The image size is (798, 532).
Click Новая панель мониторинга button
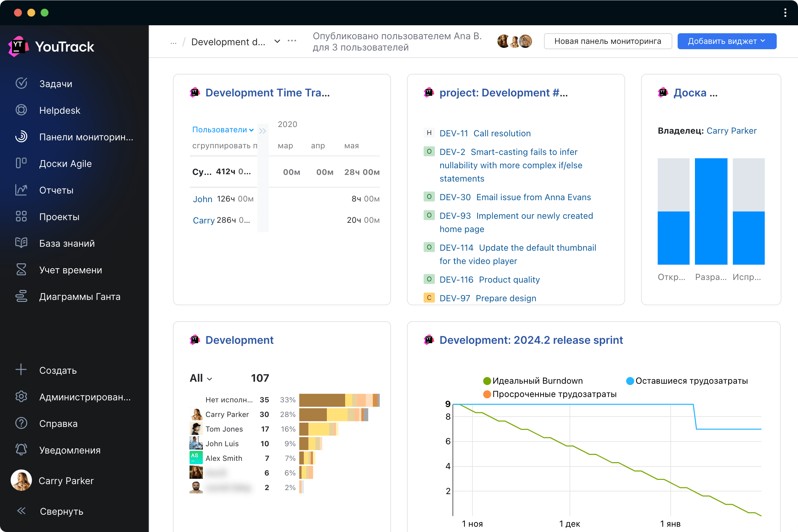(607, 42)
